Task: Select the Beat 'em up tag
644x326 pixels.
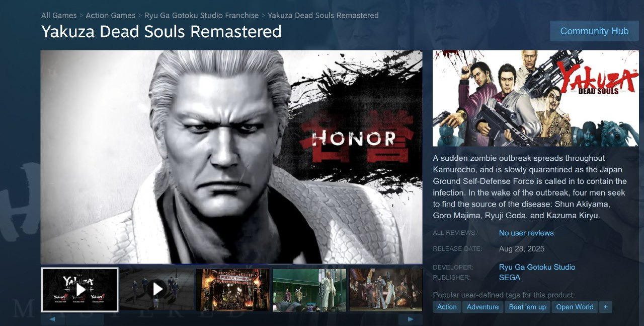Action: (x=527, y=307)
